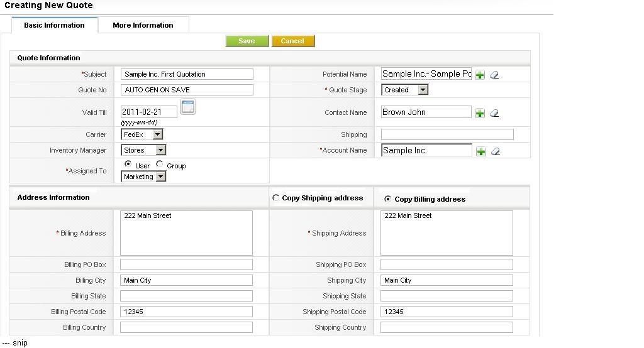Image resolution: width=644 pixels, height=348 pixels.
Task: Edit the Shipping City field
Action: click(x=447, y=280)
